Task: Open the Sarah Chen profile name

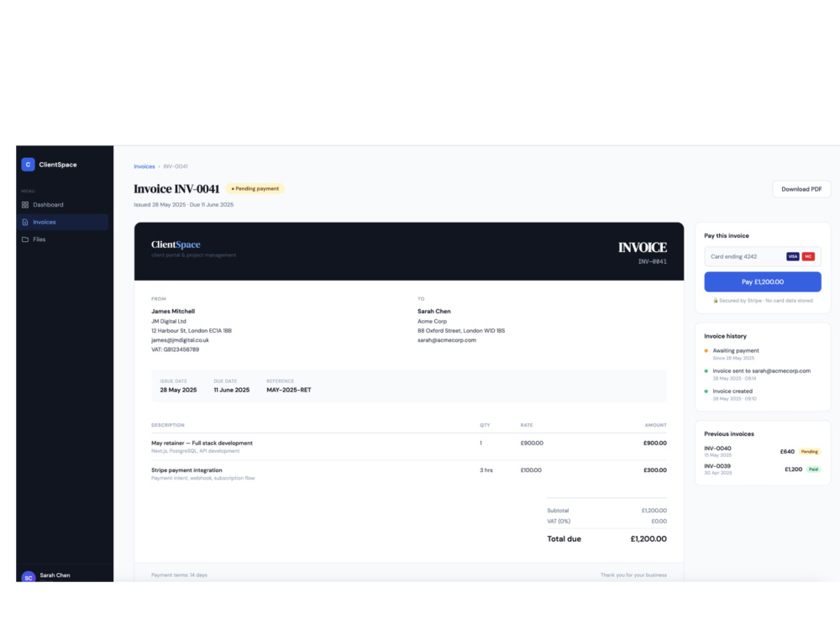Action: 55,575
